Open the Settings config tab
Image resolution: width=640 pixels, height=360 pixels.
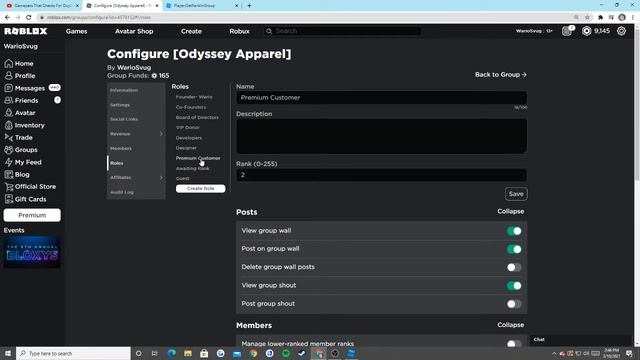[120, 105]
